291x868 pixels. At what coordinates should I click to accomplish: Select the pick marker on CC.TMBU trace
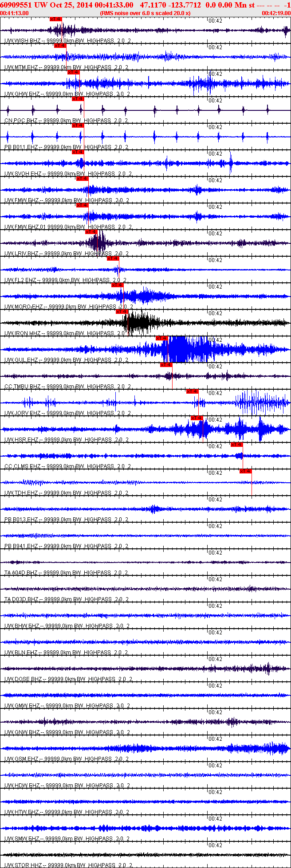point(166,365)
